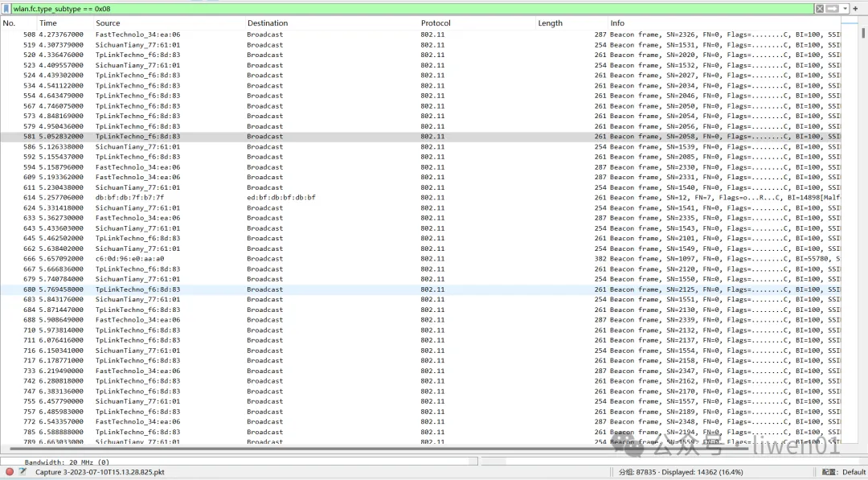
Task: Select packet number 554 row
Action: pos(420,96)
